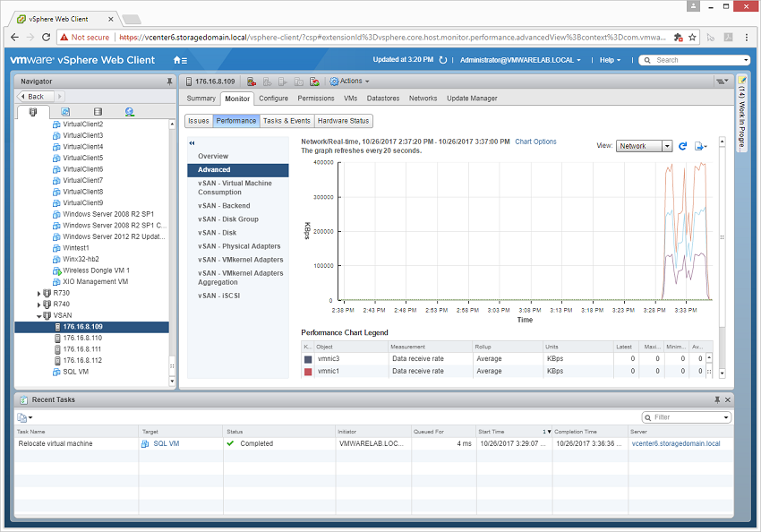Open the Chrome three-dot menu
761x532 pixels.
(x=747, y=38)
